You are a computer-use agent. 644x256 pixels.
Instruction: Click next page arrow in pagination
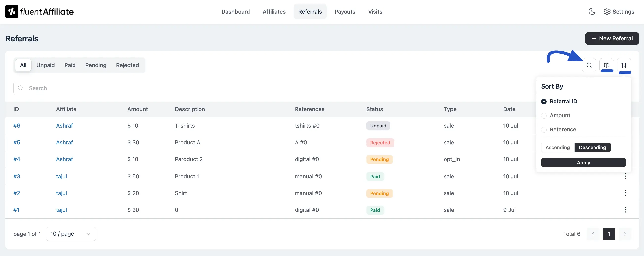tap(624, 234)
